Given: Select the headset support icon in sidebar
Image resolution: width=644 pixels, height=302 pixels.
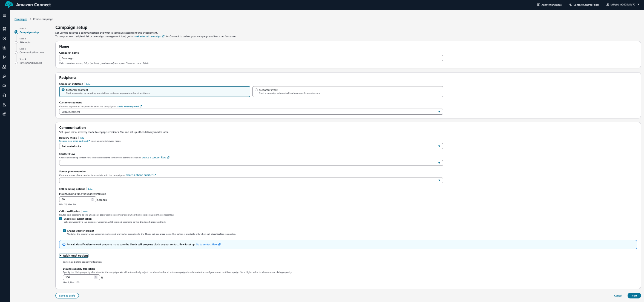Looking at the screenshot, I should click(x=4, y=95).
